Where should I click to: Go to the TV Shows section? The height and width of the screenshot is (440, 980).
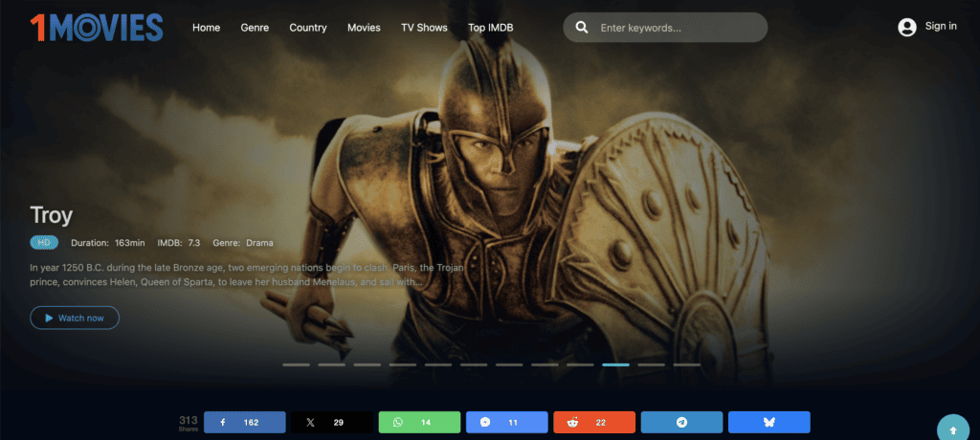[424, 28]
